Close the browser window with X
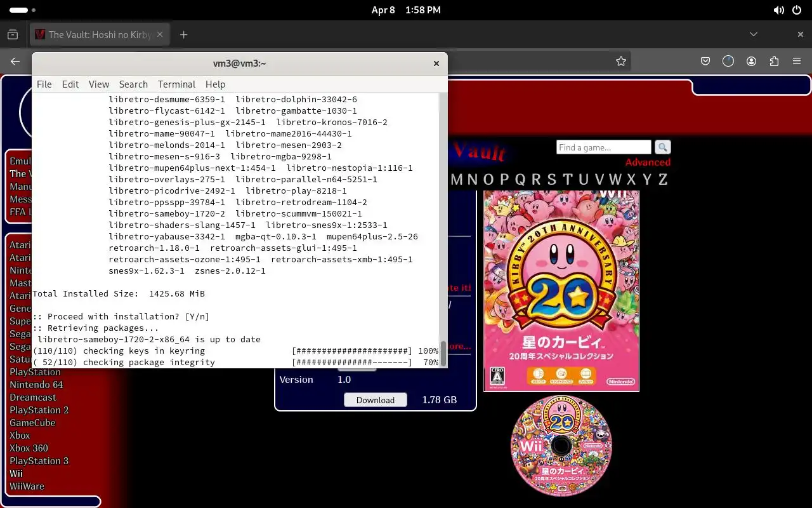This screenshot has width=812, height=508. click(800, 34)
